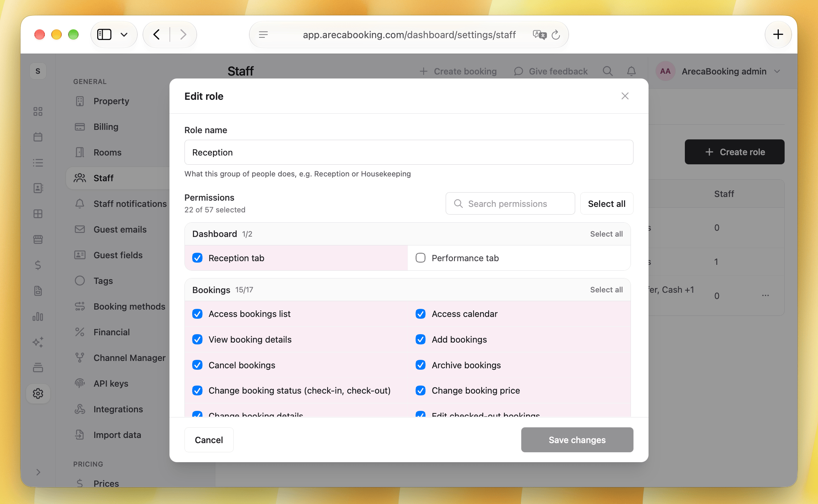Screen dimensions: 818x504
Task: Open a new browser tab with plus
Action: click(x=778, y=34)
